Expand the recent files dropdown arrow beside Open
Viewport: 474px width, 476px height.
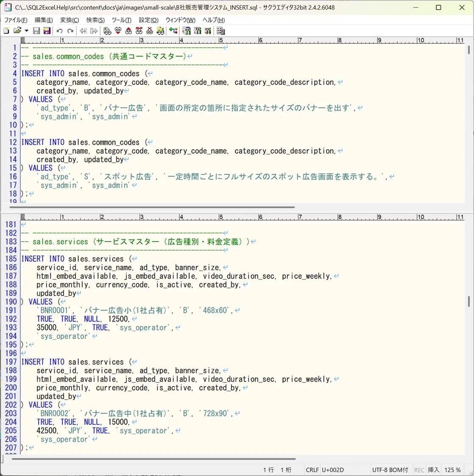click(26, 31)
